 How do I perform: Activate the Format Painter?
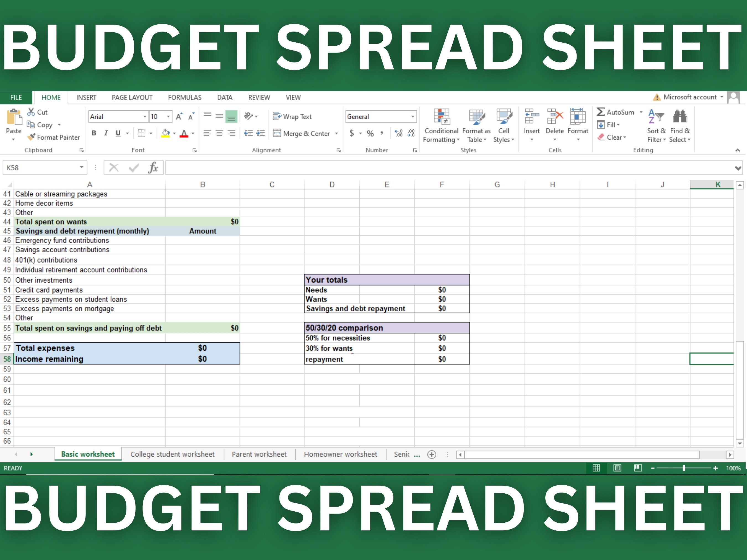point(54,137)
